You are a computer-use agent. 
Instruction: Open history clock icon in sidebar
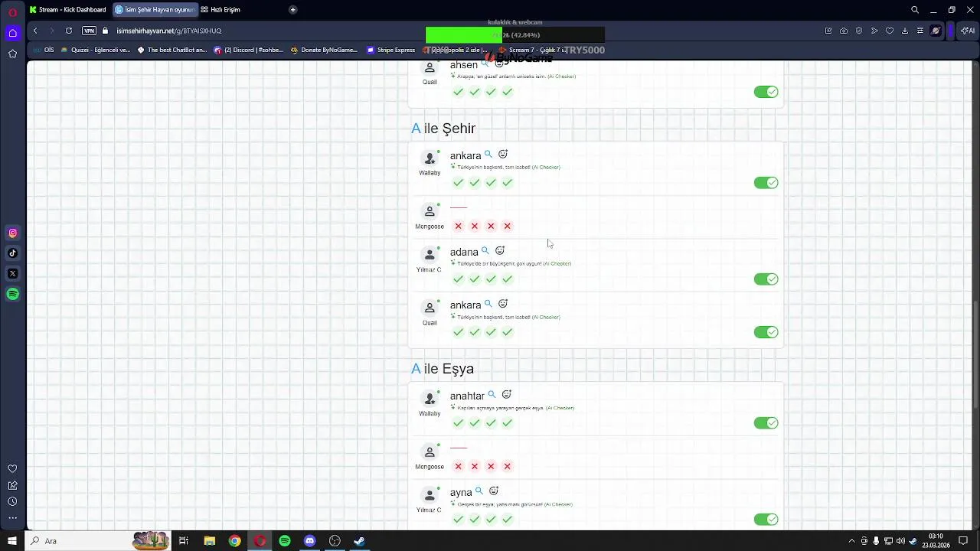pos(12,501)
